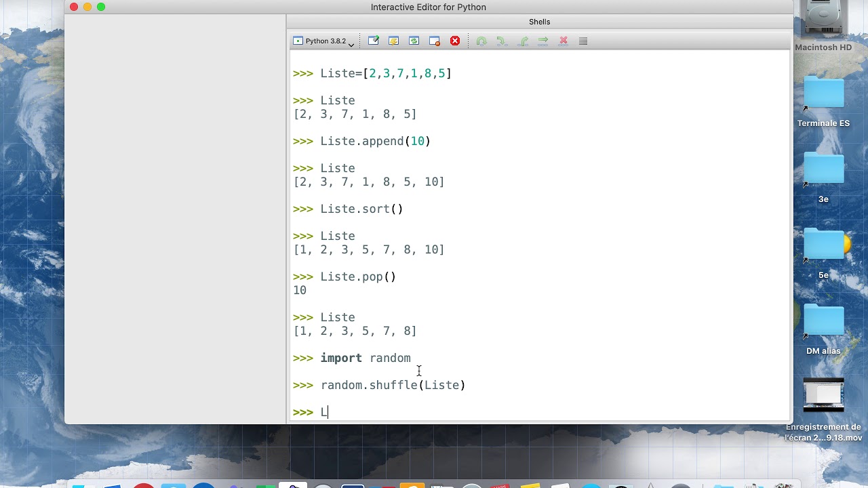Screen dimensions: 868x488
Task: Click the debug next (step over) icon
Action: (481, 41)
